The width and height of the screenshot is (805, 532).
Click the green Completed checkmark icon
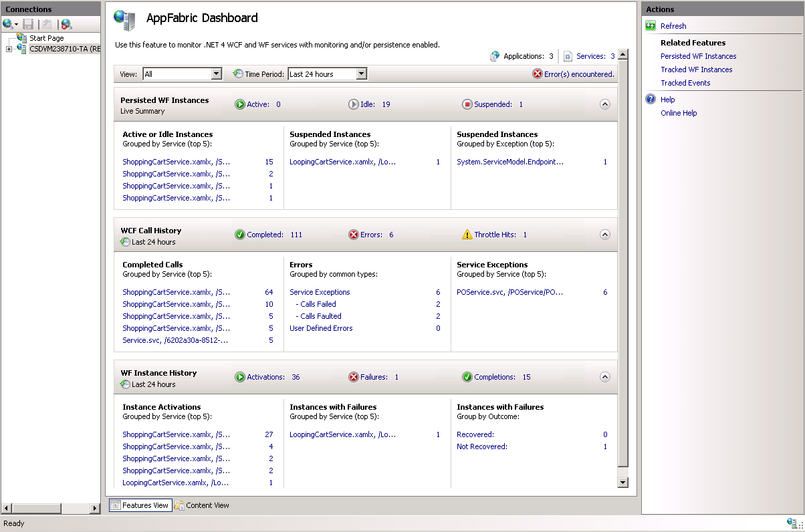[x=240, y=235]
